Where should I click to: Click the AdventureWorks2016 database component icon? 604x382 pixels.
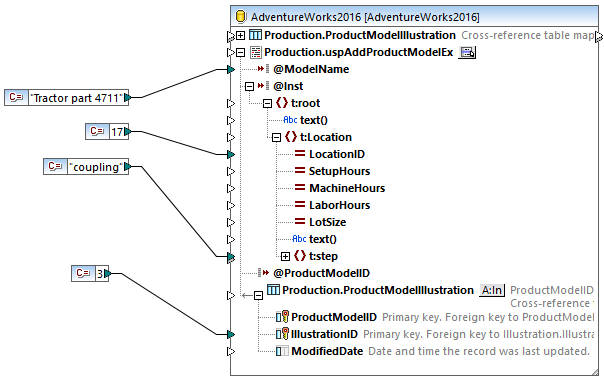[x=241, y=17]
